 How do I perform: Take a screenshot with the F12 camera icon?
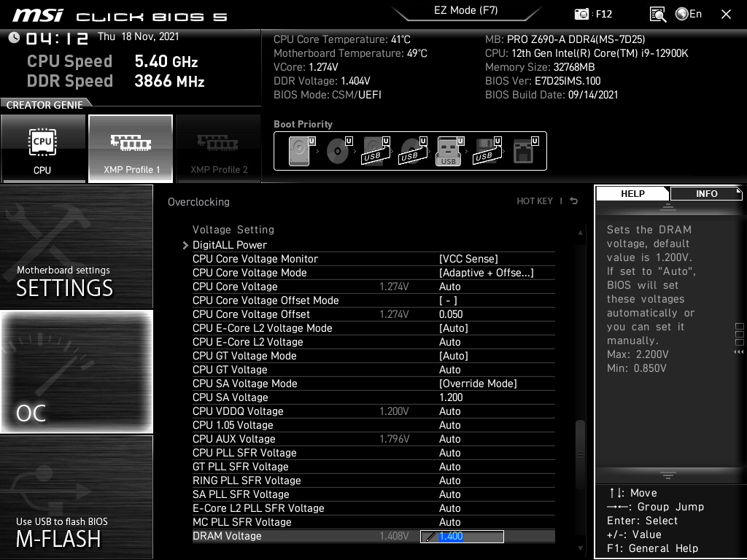coord(581,14)
